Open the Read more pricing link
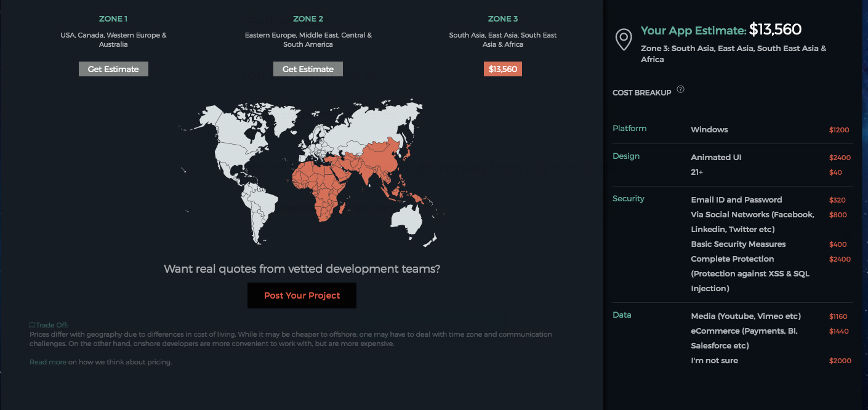This screenshot has width=868, height=410. (x=48, y=362)
